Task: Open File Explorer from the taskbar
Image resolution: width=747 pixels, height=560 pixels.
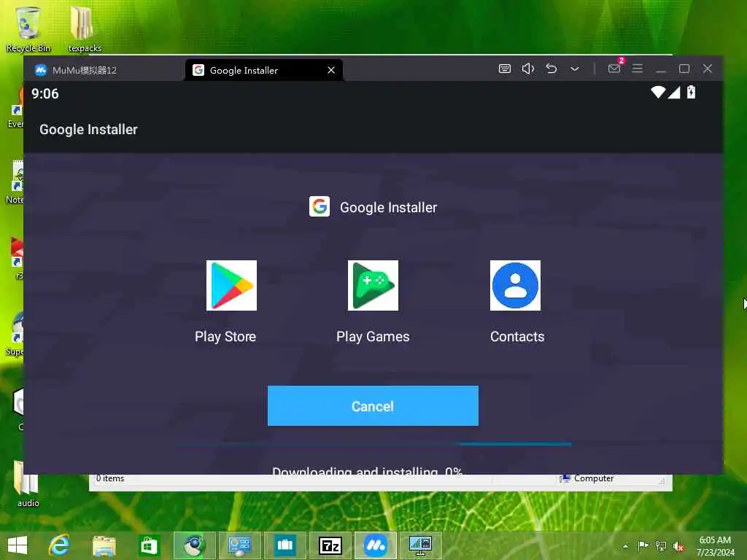Action: click(x=104, y=545)
